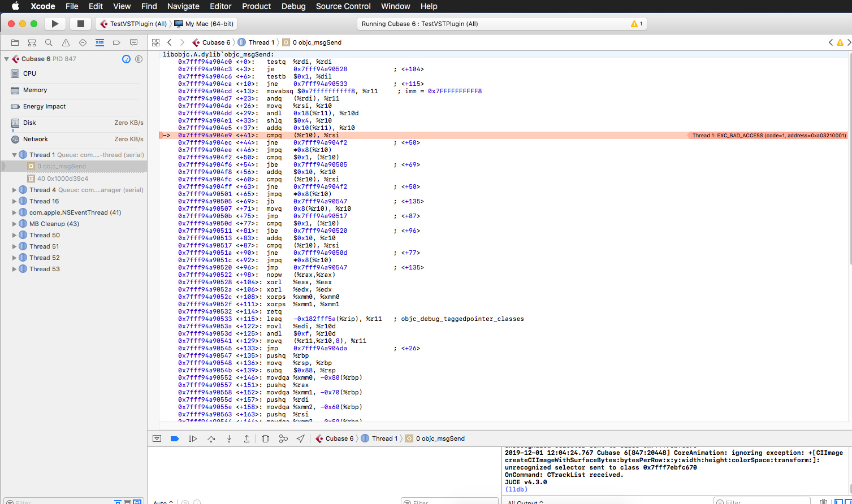Click Step Over in debug bar
Image resolution: width=852 pixels, height=504 pixels.
(211, 438)
